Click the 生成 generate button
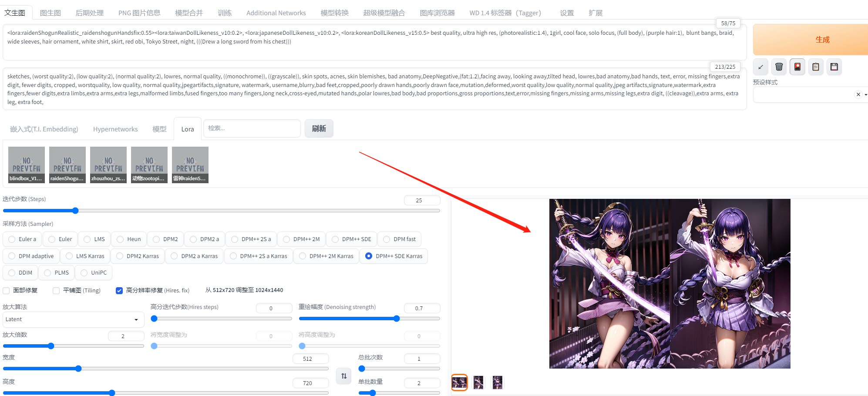This screenshot has height=396, width=868. 822,39
